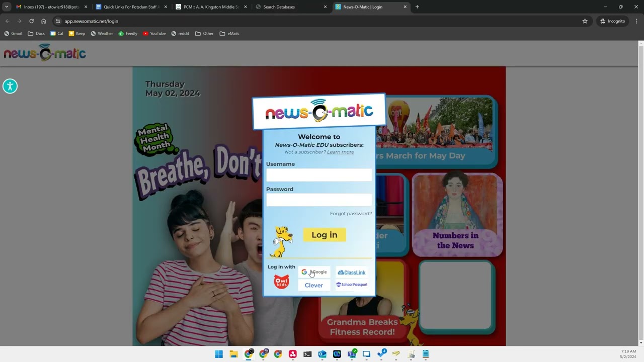Switch to PCM A. A. Kingston Middle tab
Screen dimensions: 644x362
click(x=211, y=7)
